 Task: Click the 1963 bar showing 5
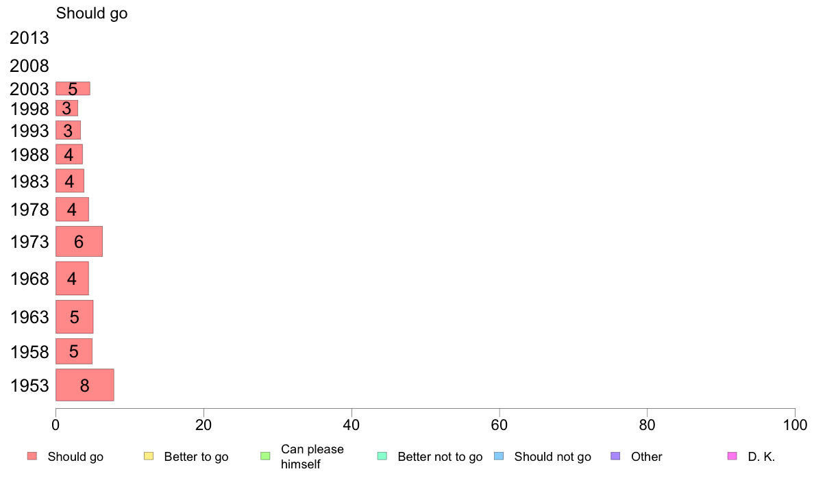[74, 316]
